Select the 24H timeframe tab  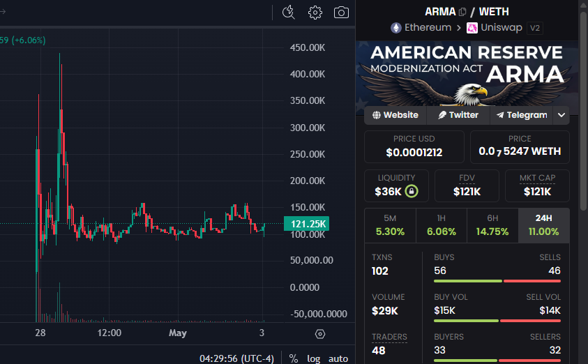[x=544, y=226]
